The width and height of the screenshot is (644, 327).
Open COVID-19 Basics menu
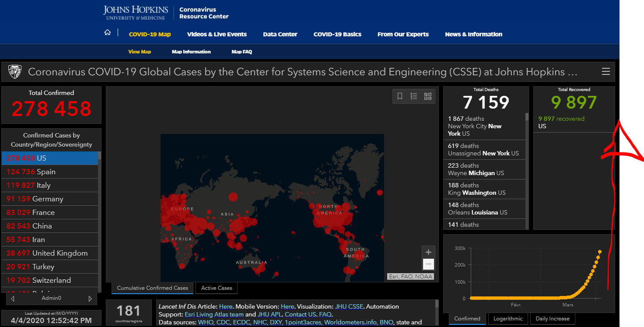337,34
